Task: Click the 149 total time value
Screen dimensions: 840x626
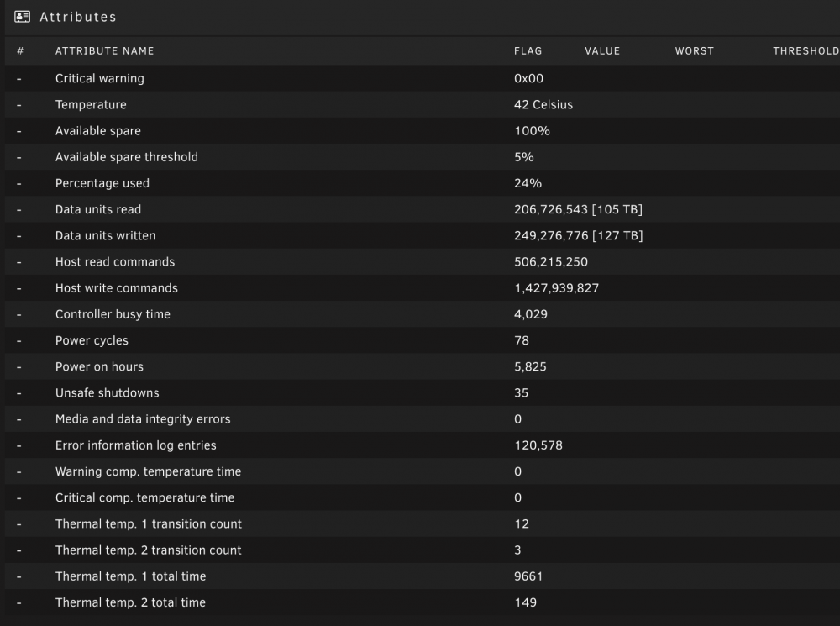Action: (525, 603)
